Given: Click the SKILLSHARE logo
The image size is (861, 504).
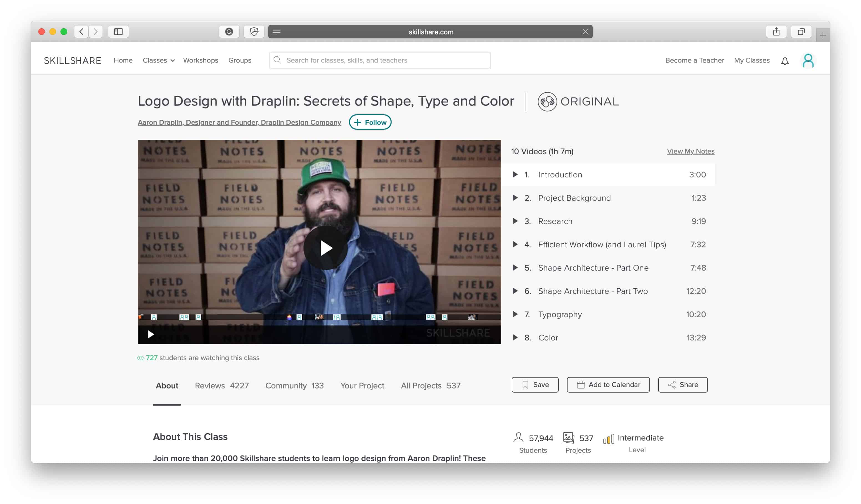Looking at the screenshot, I should click(x=72, y=60).
